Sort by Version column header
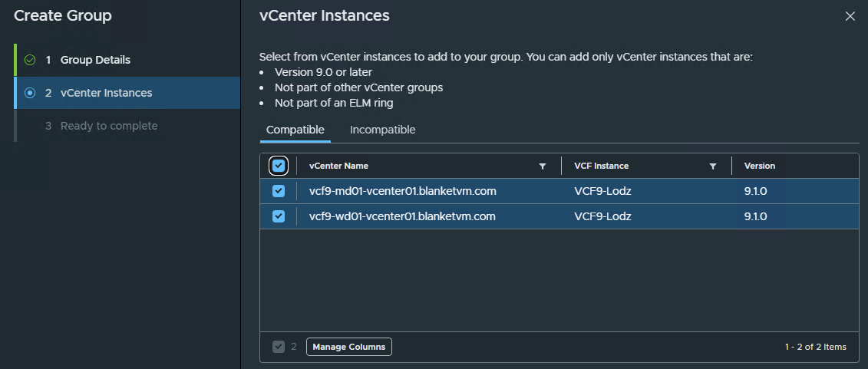This screenshot has height=369, width=868. point(760,166)
